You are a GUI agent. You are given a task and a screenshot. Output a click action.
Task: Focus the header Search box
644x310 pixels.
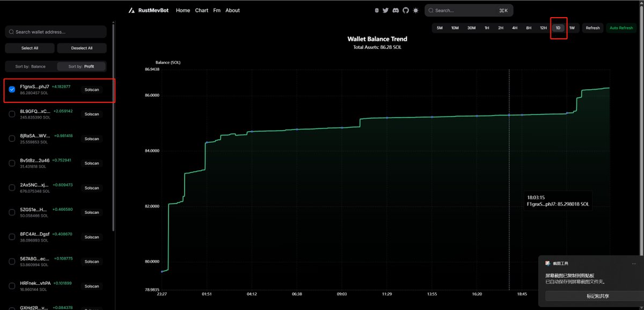point(469,10)
